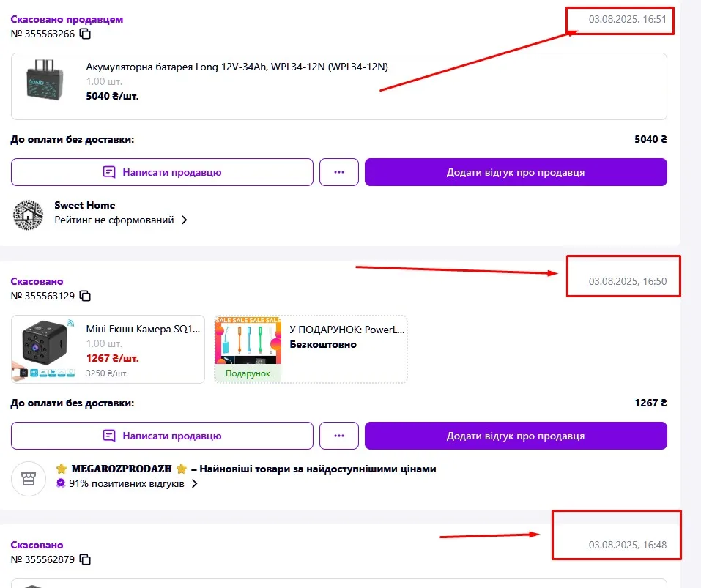Visit MEGAROZPRODAZH seller name link
The image size is (701, 588).
coord(122,469)
